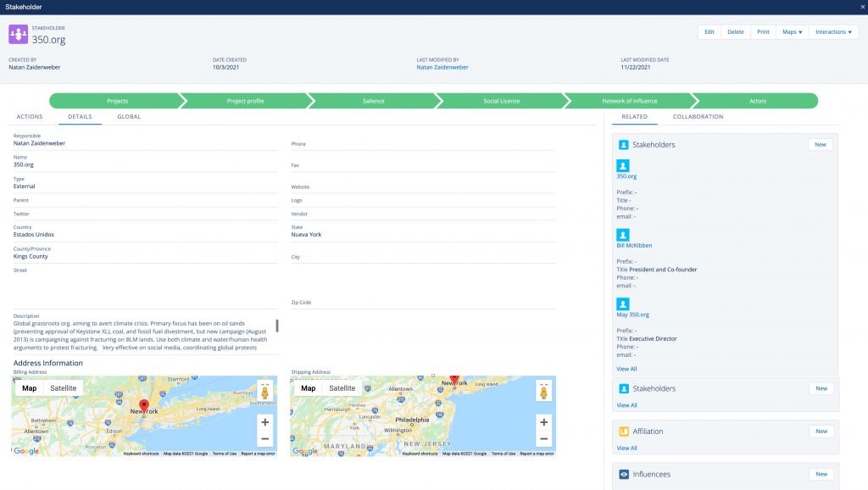Select the Project profile path stage

tap(245, 101)
